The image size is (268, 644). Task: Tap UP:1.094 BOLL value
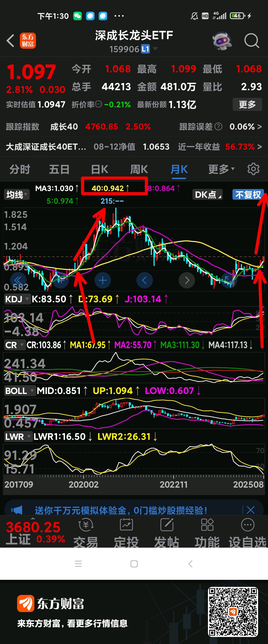click(x=116, y=391)
